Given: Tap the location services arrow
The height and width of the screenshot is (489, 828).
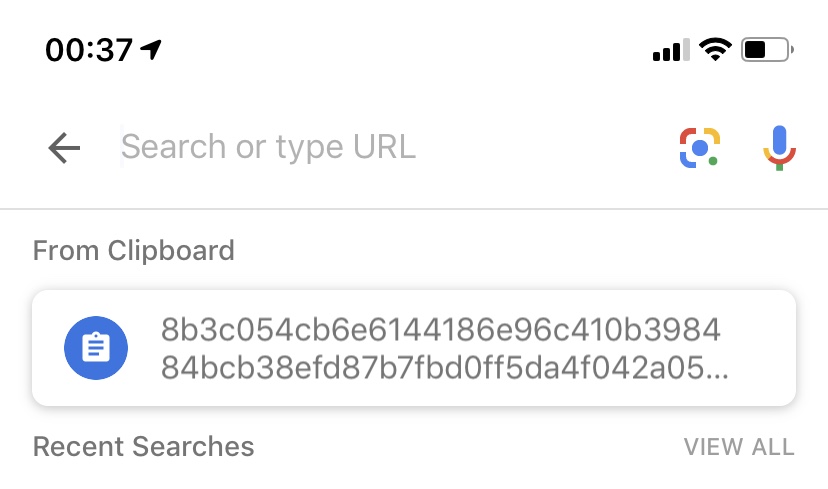Looking at the screenshot, I should click(x=151, y=48).
